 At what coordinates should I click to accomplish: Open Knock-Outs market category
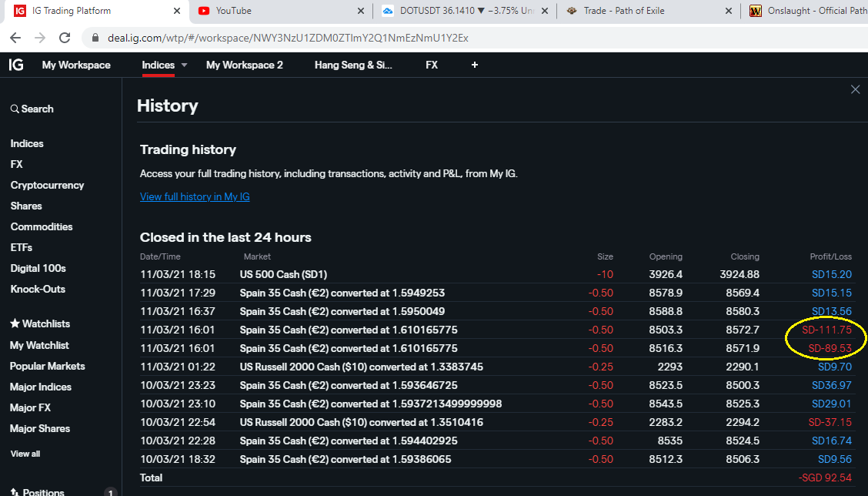[38, 290]
